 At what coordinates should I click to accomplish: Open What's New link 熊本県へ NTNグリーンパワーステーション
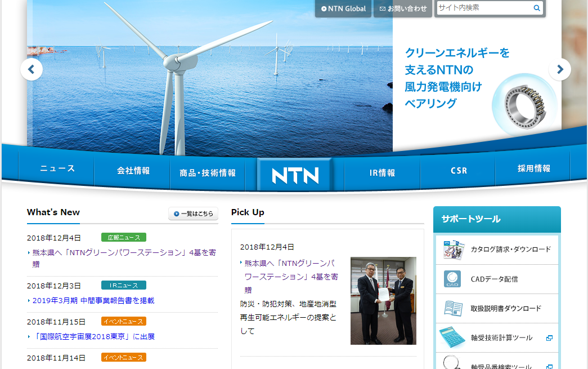[x=124, y=258]
